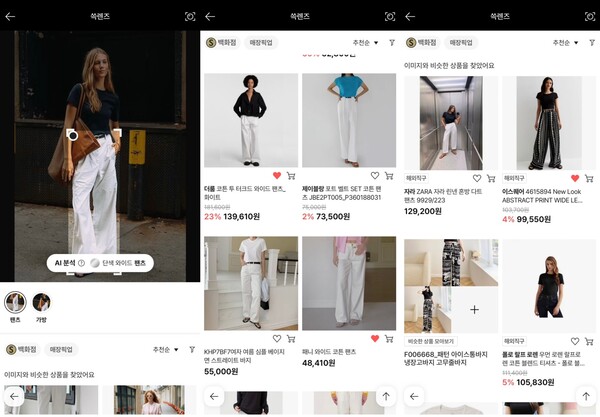
Task: Tap the 비슷한 상품 모아보기 button
Action: tap(429, 341)
